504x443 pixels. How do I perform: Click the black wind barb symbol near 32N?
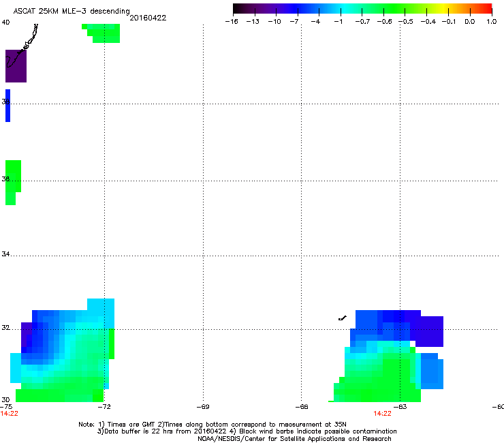tap(343, 318)
